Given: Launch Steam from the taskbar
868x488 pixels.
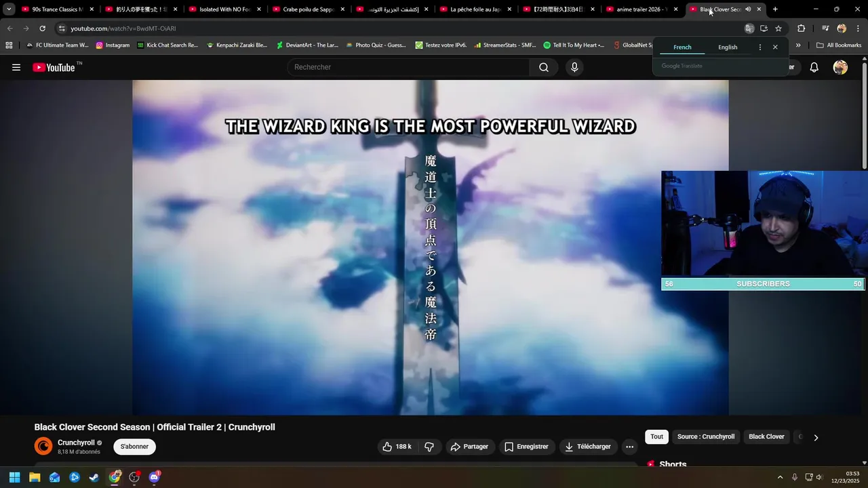Looking at the screenshot, I should point(94,477).
